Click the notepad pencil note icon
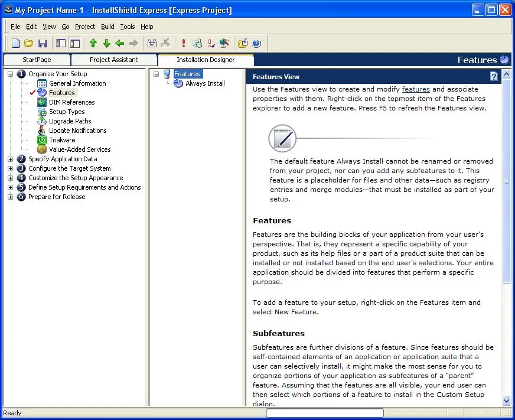This screenshot has width=515, height=420. tap(282, 138)
